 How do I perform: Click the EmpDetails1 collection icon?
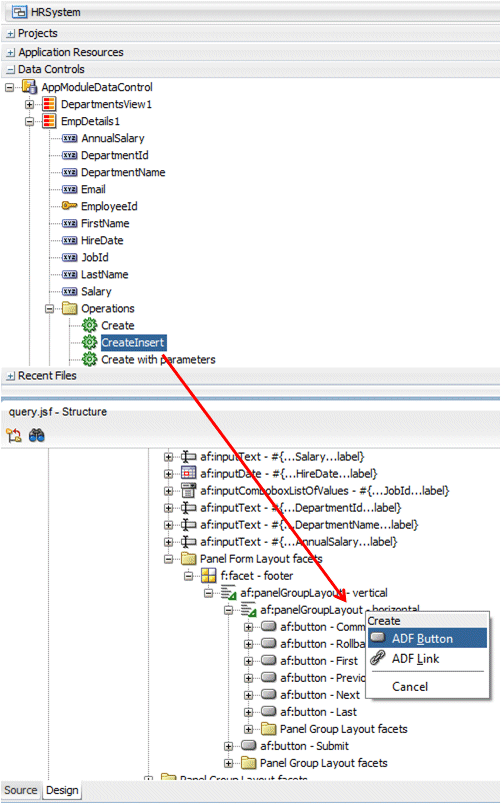tap(49, 122)
